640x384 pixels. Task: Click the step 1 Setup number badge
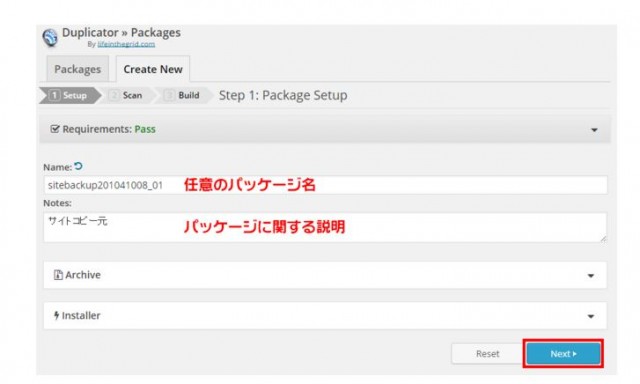[x=54, y=95]
